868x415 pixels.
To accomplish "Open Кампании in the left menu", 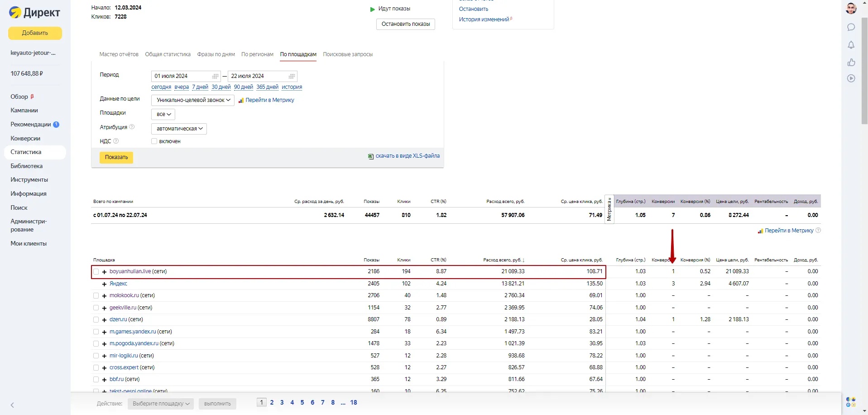I will point(24,110).
